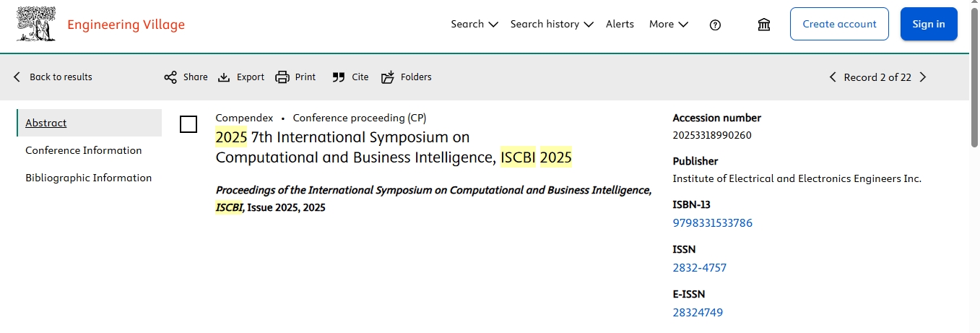Jump to Conference Information section
Screen dimensions: 980x333
click(84, 150)
